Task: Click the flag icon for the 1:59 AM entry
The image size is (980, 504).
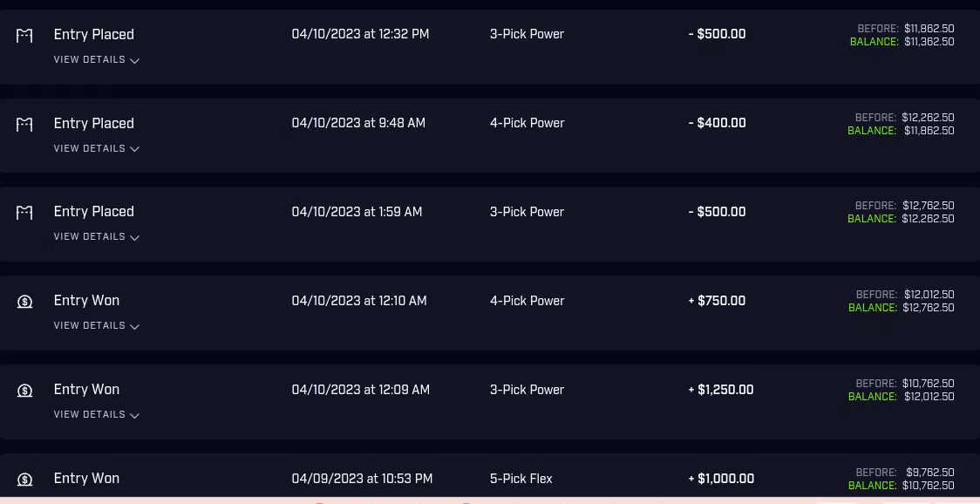Action: pyautogui.click(x=24, y=213)
